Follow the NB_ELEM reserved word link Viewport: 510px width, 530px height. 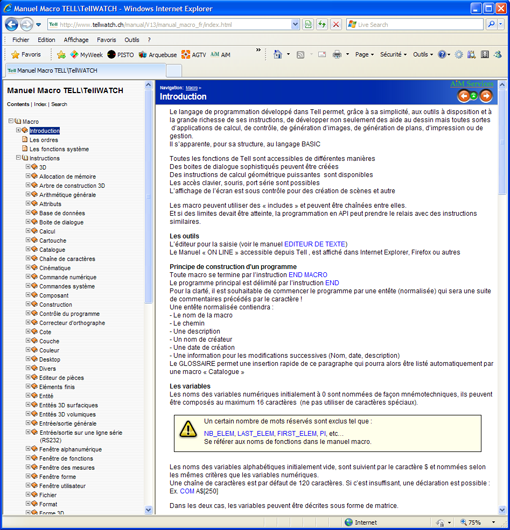(x=219, y=433)
